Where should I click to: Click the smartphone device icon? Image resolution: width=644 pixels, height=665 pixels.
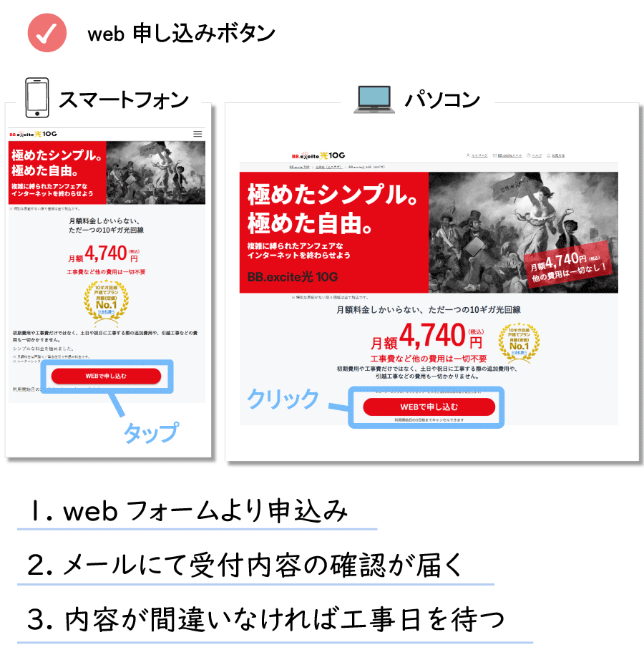(37, 97)
